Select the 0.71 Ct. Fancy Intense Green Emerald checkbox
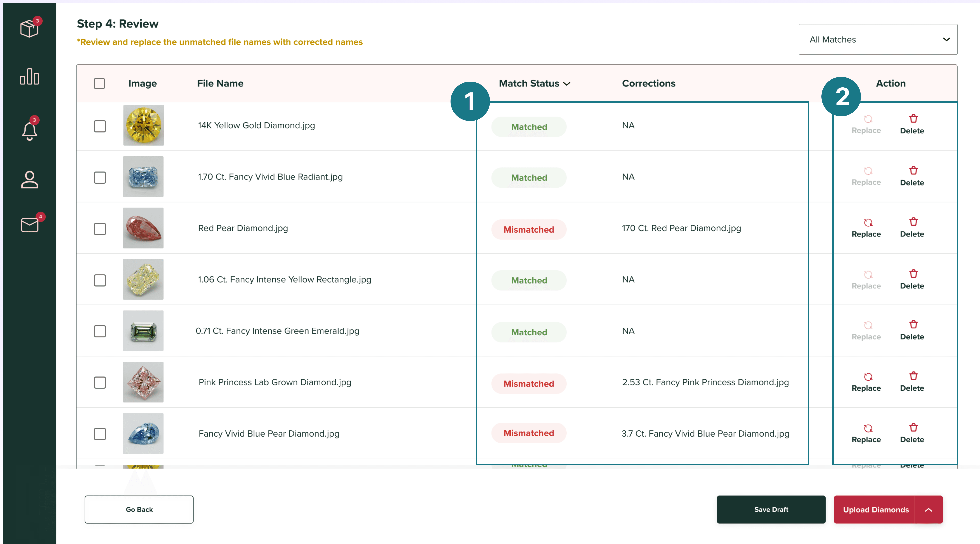Screen dimensions: 980x544 pos(100,331)
